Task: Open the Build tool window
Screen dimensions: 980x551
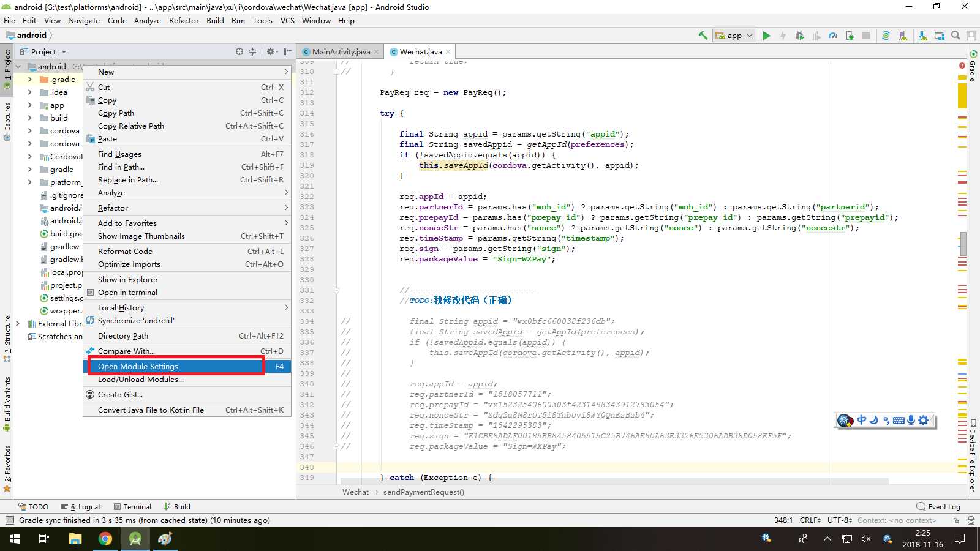Action: (x=178, y=506)
